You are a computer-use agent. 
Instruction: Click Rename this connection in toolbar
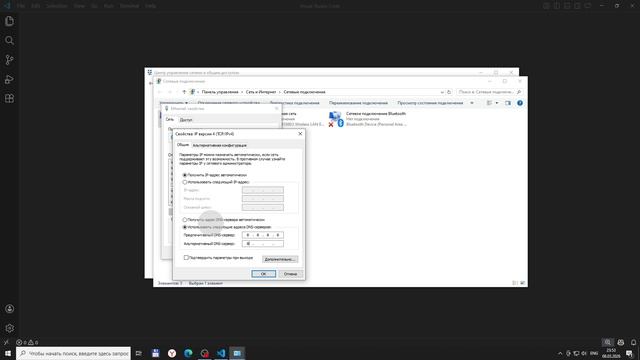click(358, 103)
